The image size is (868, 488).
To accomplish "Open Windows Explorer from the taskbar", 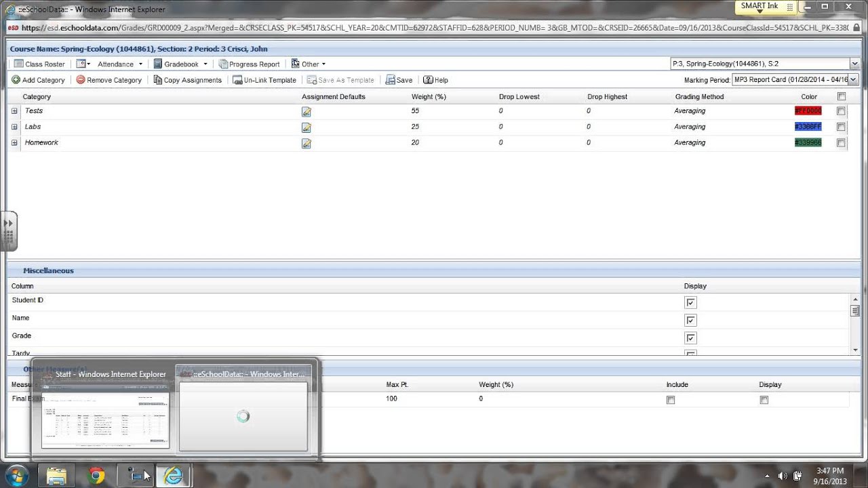I will click(x=56, y=476).
